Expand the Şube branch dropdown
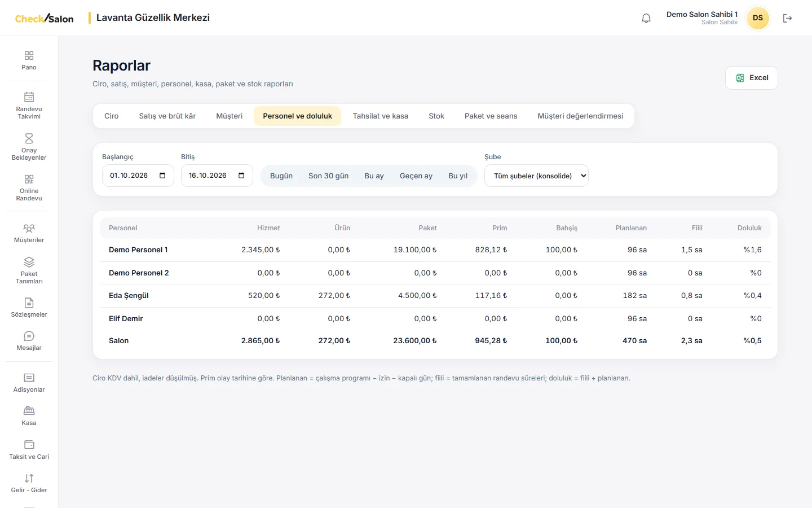The image size is (812, 508). 536,176
